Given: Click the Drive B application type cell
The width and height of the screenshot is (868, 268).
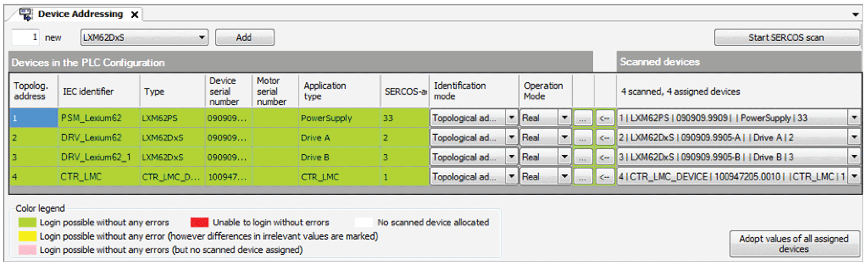Looking at the screenshot, I should (339, 157).
